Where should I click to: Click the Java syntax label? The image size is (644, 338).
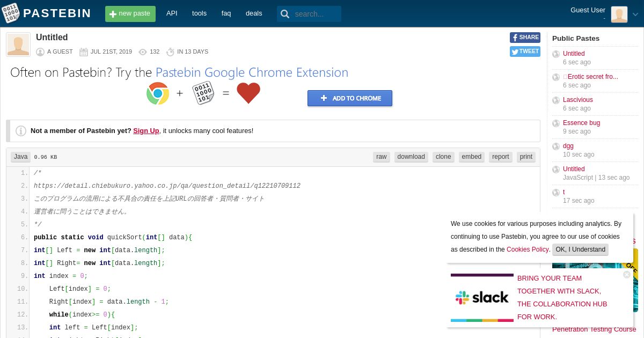21,157
